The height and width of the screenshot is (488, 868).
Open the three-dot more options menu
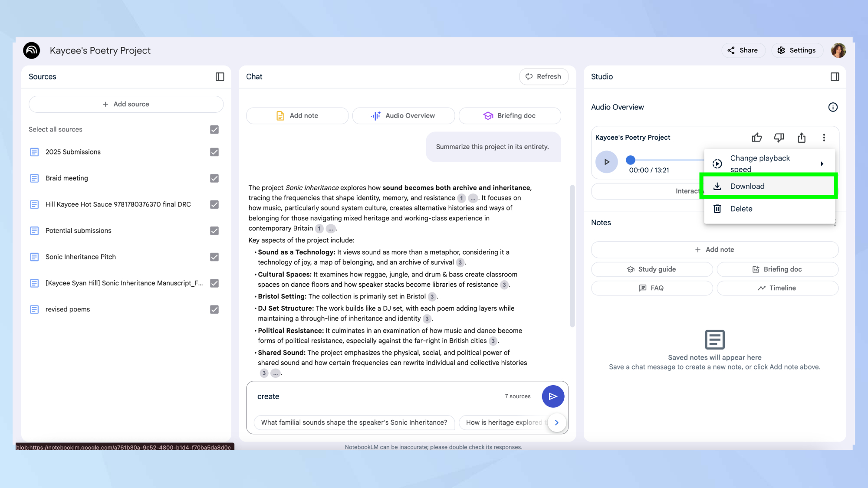click(824, 138)
